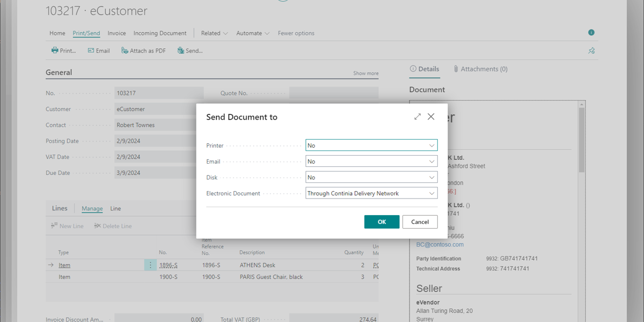Screen dimensions: 644x322
Task: Open the Email dropdown
Action: (x=431, y=162)
